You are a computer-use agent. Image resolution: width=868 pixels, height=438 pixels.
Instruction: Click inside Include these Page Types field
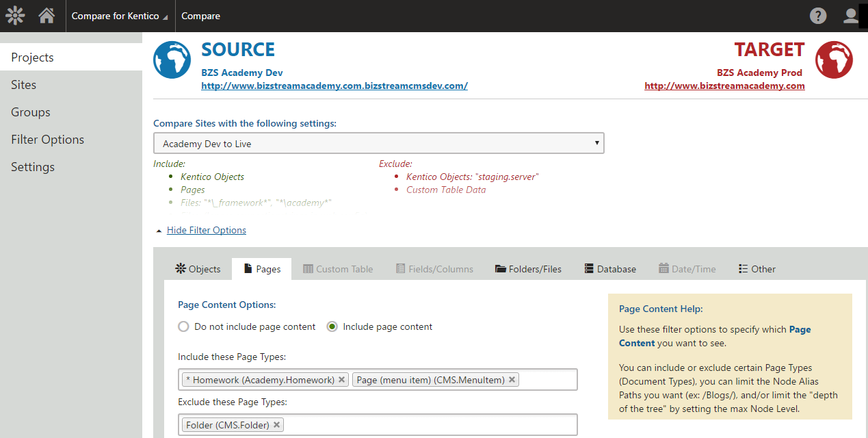[547, 380]
